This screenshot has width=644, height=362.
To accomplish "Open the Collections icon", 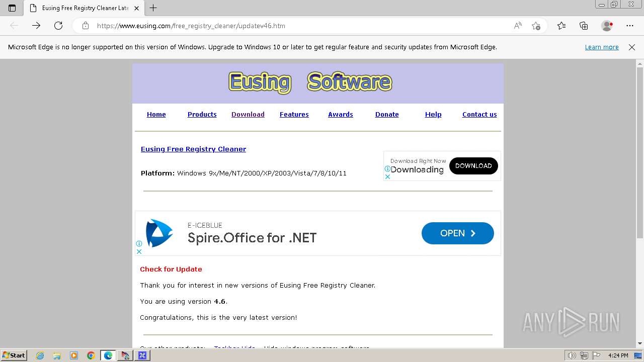I will coord(584,26).
